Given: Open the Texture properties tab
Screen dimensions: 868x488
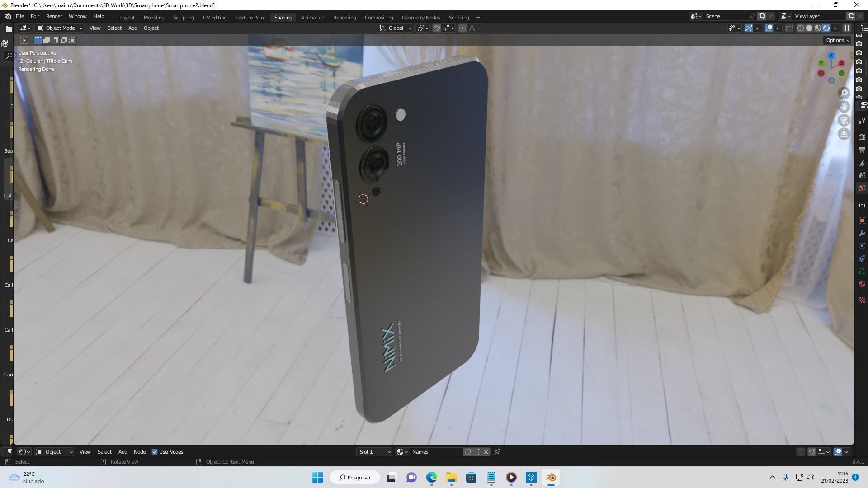Looking at the screenshot, I should (862, 300).
